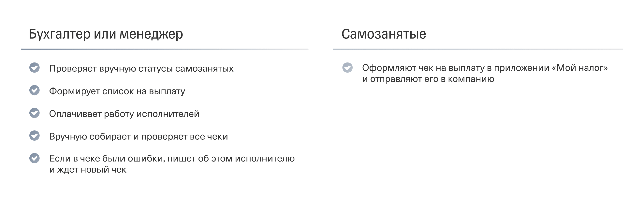Tap the checkmark before "Вручную собирает и проверяет"
Viewport: 644px width, 213px height.
click(35, 136)
